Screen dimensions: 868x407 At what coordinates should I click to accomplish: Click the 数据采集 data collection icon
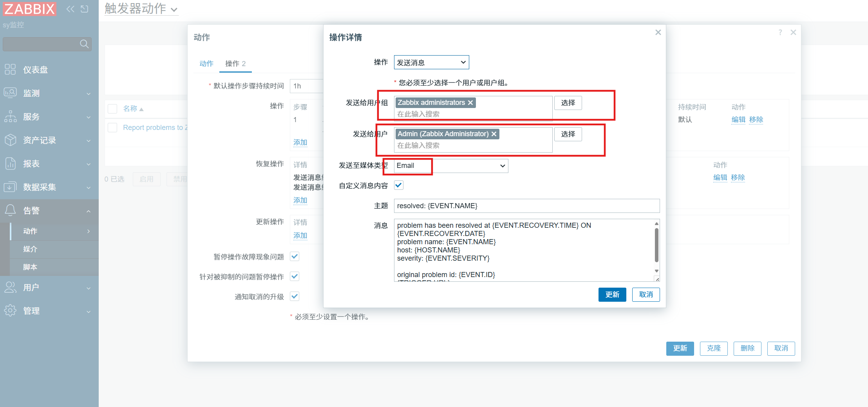tap(10, 187)
